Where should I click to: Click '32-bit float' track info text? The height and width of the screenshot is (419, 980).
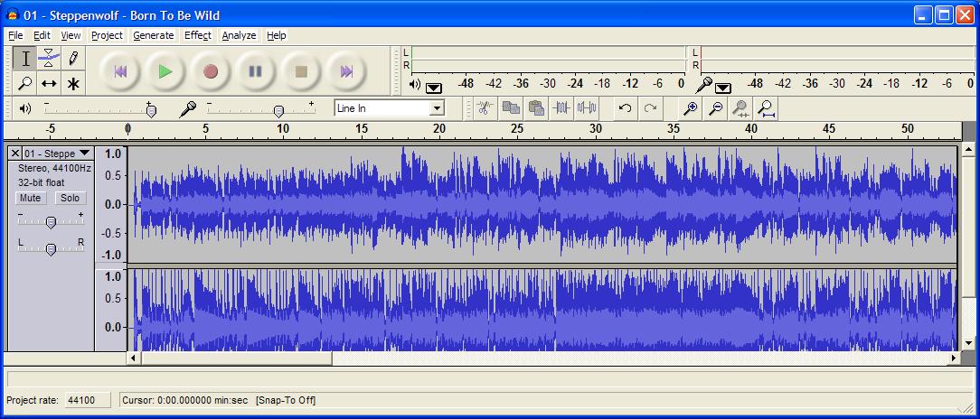[42, 182]
